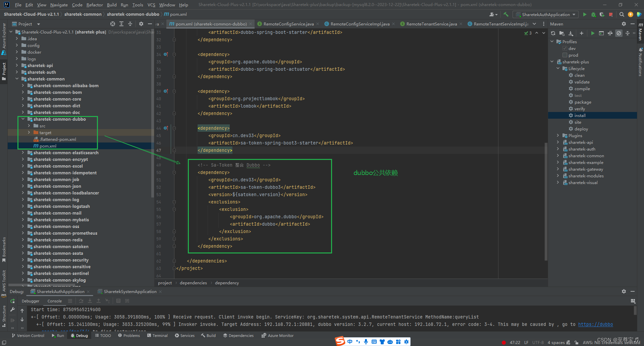This screenshot has width=644, height=346.
Task: Run SharetekAuthApplication with the green play icon
Action: pos(585,14)
